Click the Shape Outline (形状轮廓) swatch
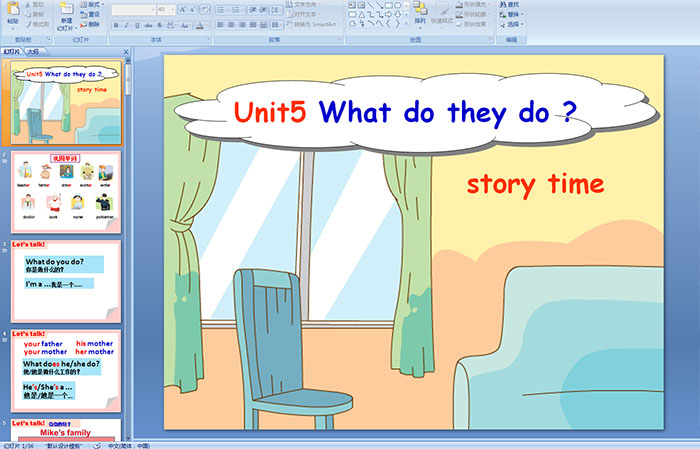Viewport: 700px width, 449px height. [x=459, y=14]
